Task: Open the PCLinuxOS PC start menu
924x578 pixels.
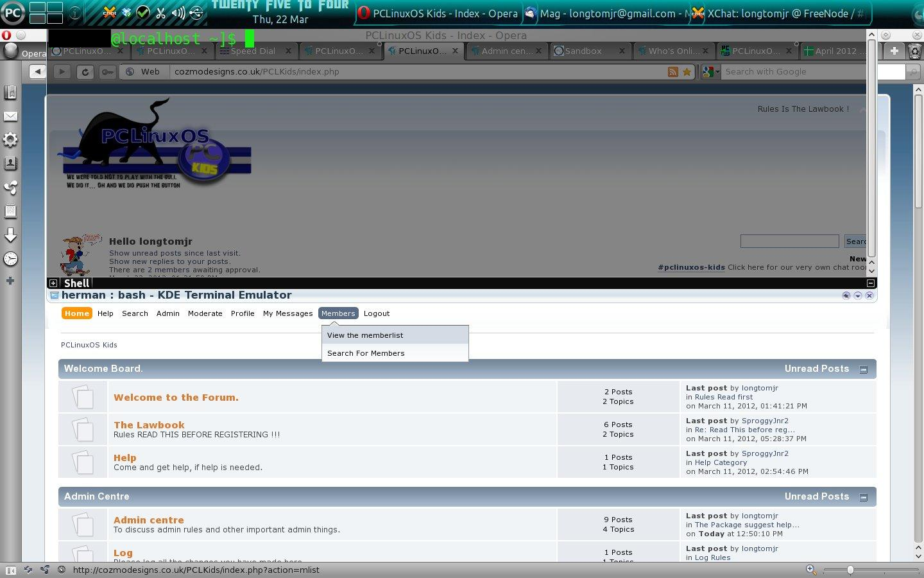Action: (x=13, y=13)
